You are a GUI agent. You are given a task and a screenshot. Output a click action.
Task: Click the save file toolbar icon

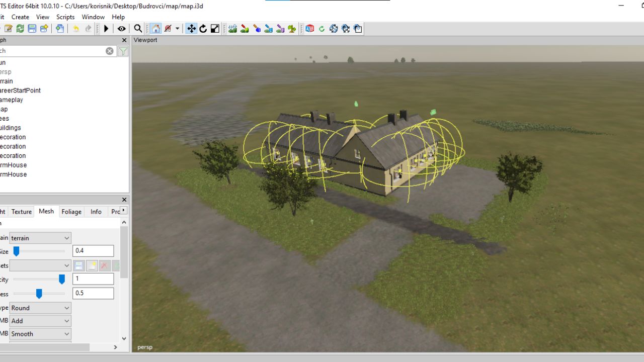click(32, 29)
